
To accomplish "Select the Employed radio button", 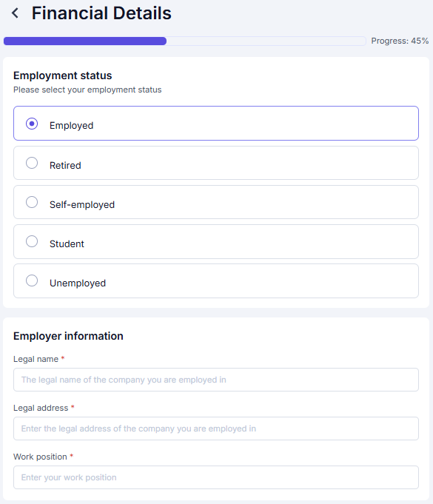I will coord(32,124).
